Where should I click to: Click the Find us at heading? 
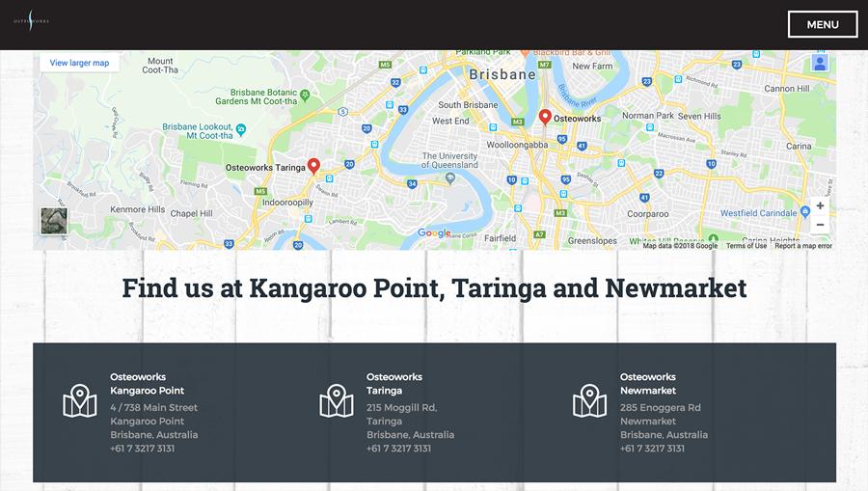(x=434, y=288)
